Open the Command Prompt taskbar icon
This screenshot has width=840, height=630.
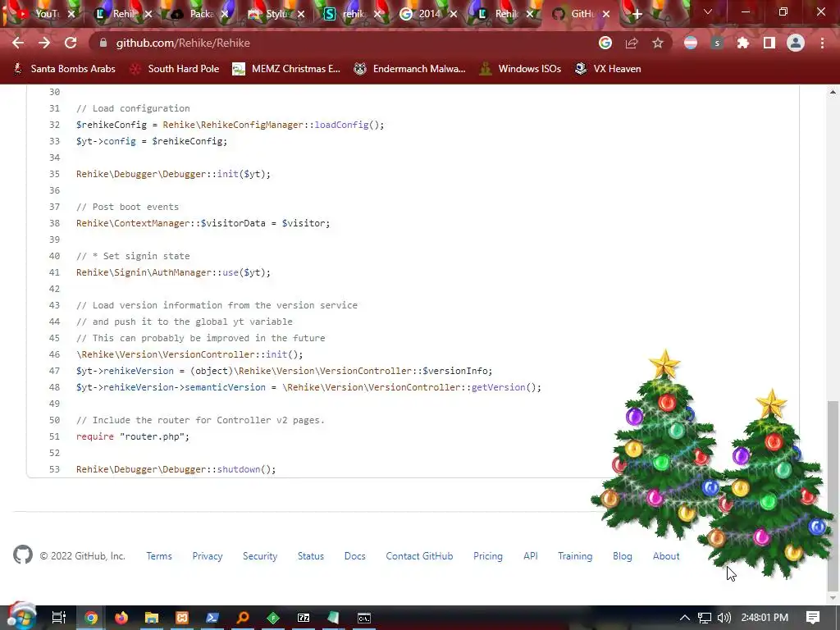coord(364,618)
